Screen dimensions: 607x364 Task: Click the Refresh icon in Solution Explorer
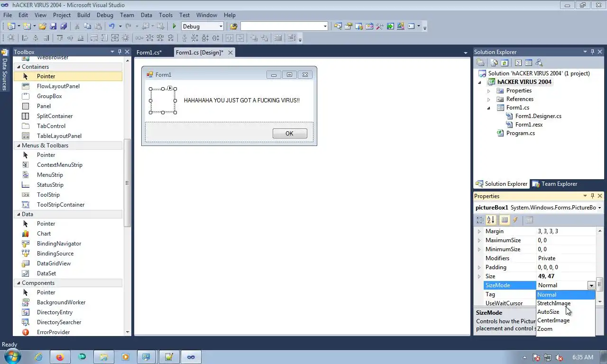[505, 63]
